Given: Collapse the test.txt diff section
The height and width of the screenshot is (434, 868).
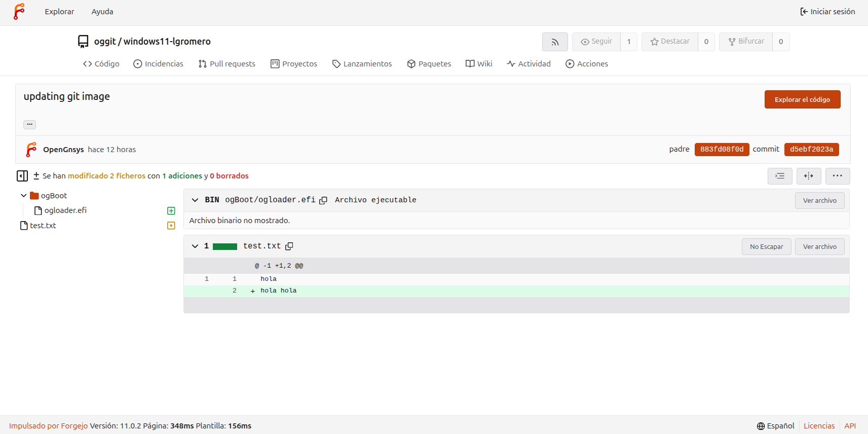Looking at the screenshot, I should coord(195,246).
